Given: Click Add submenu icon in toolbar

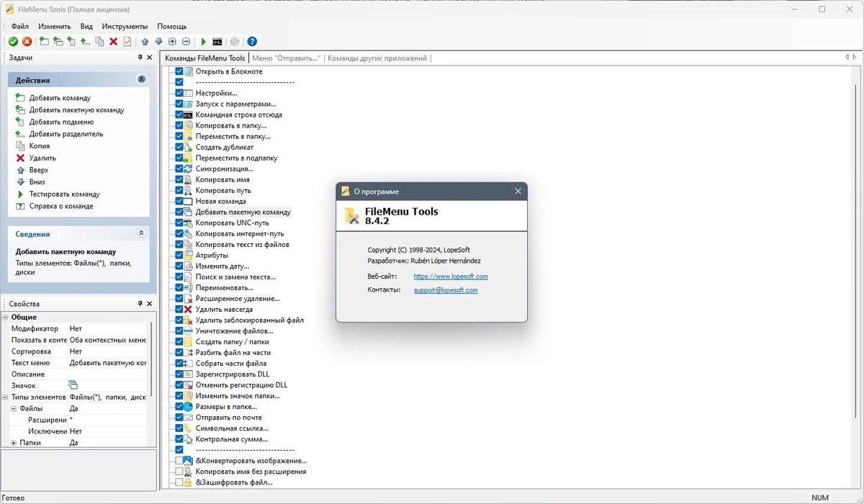Looking at the screenshot, I should pyautogui.click(x=71, y=42).
